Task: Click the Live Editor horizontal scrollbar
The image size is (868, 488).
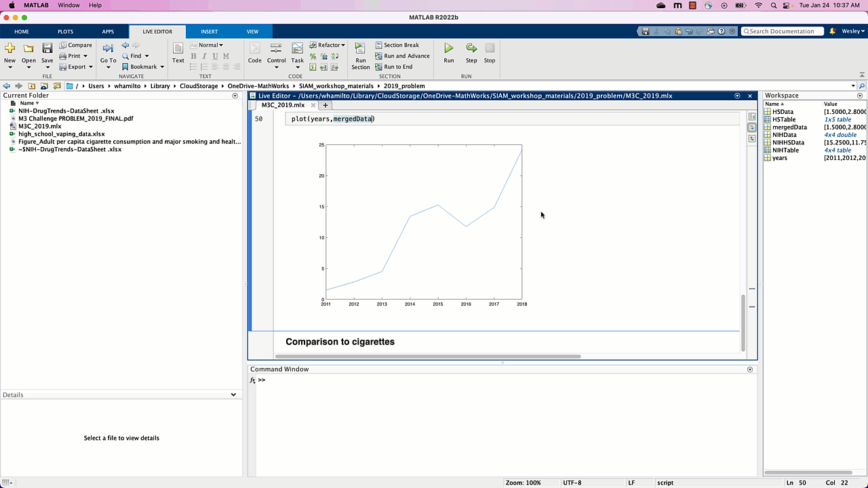Action: pos(427,356)
